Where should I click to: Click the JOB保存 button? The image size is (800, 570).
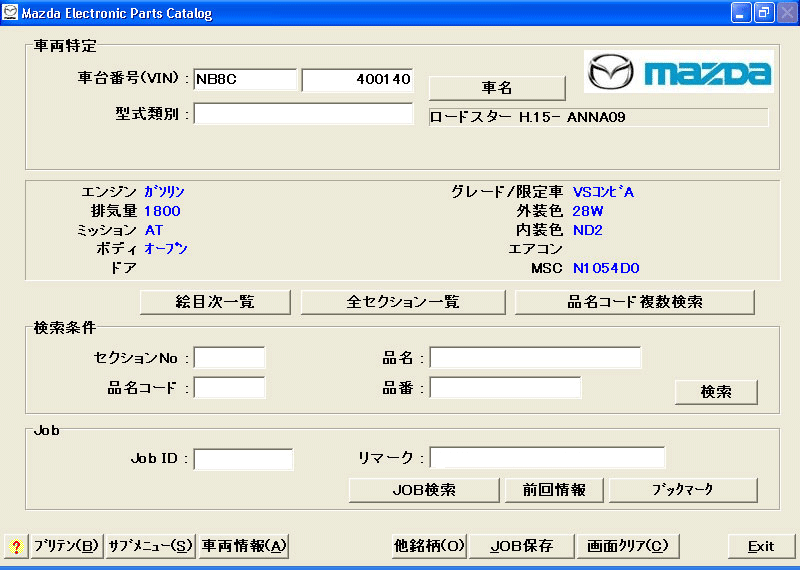click(x=521, y=547)
